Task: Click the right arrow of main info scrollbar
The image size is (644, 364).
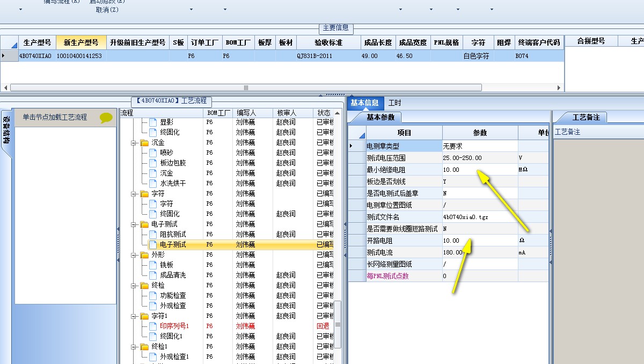Action: 559,88
